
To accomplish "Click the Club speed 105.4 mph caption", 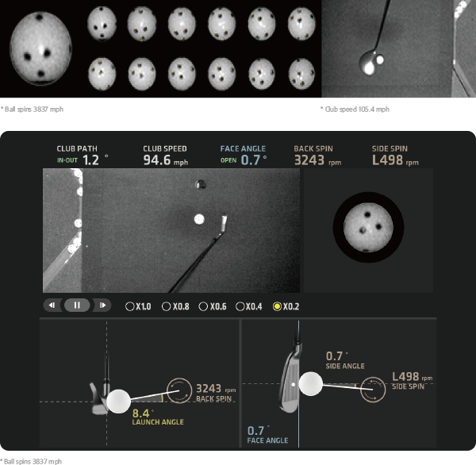I will [x=355, y=110].
